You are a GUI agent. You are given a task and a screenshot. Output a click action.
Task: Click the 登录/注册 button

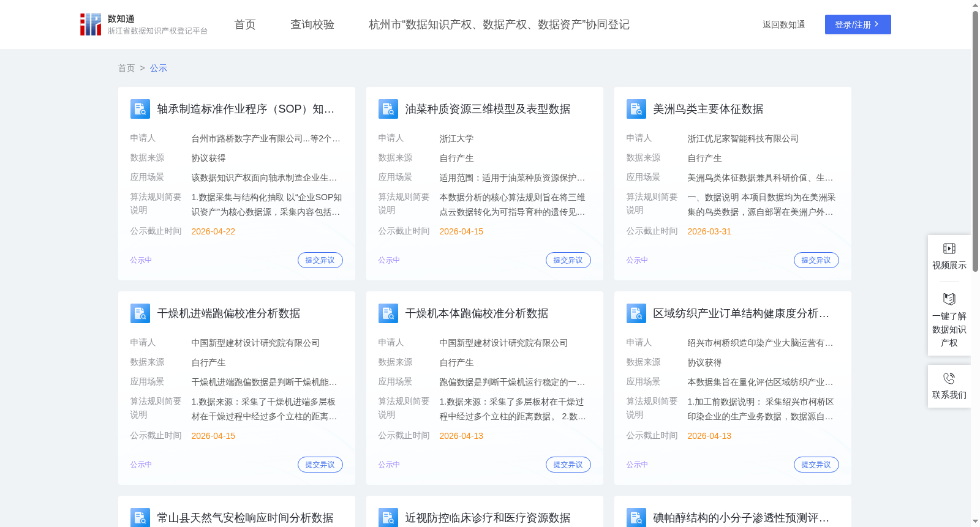[x=858, y=24]
